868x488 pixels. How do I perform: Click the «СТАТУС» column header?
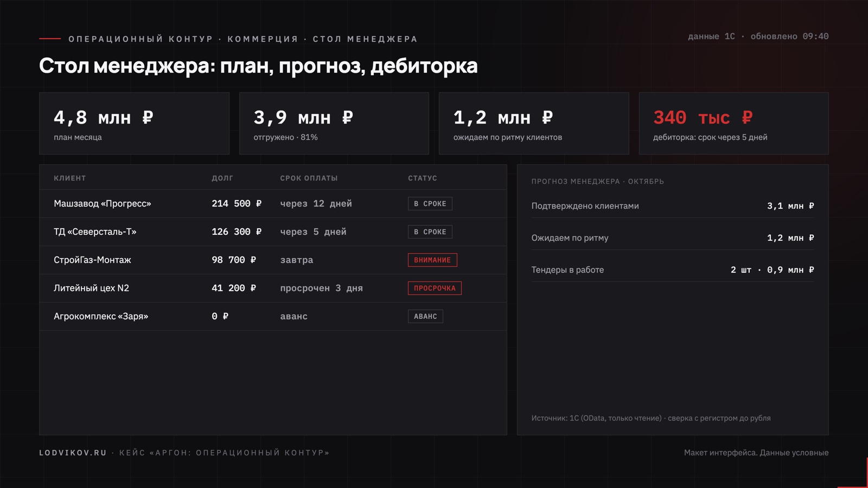[x=423, y=178]
